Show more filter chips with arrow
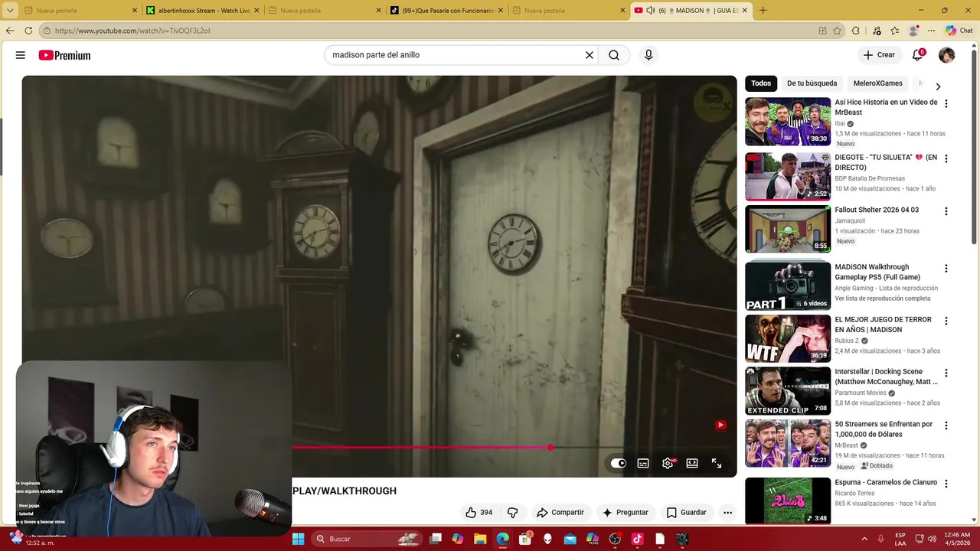This screenshot has width=980, height=551. coord(938,86)
